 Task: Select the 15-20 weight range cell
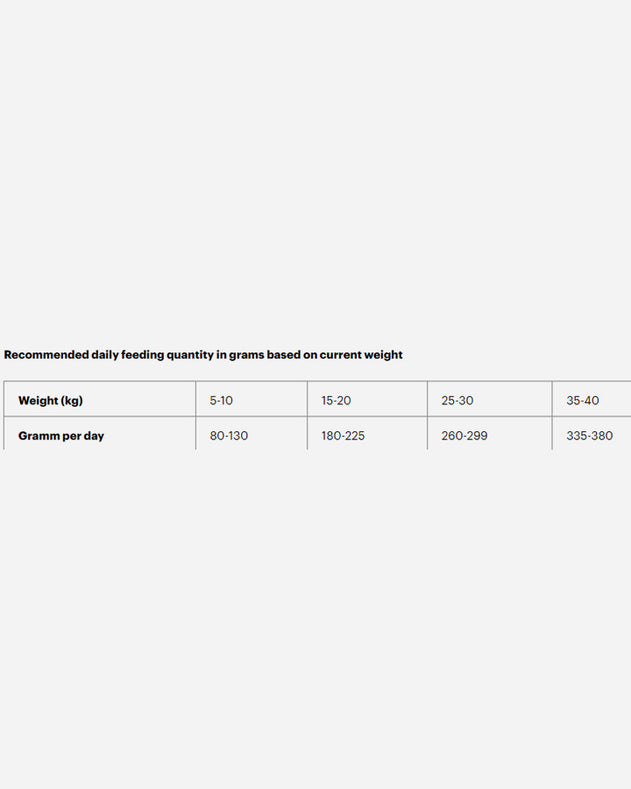[336, 401]
